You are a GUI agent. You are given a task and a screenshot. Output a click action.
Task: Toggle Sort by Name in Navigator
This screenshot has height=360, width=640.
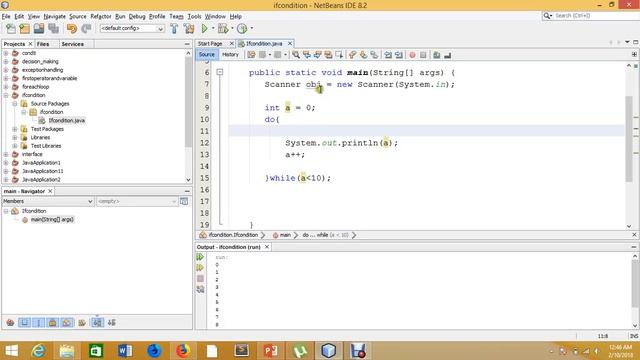click(97, 322)
